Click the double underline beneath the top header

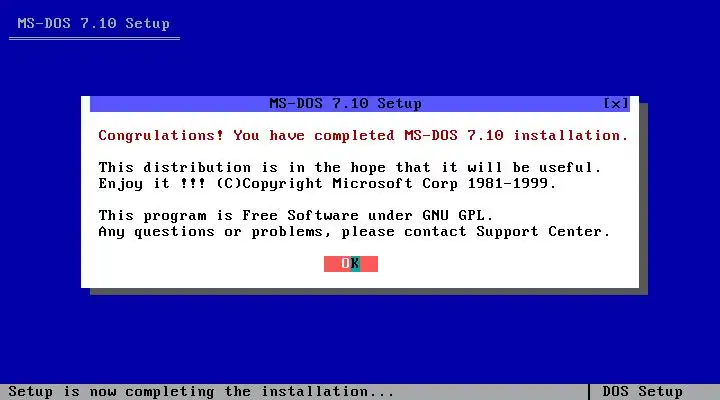tap(94, 39)
